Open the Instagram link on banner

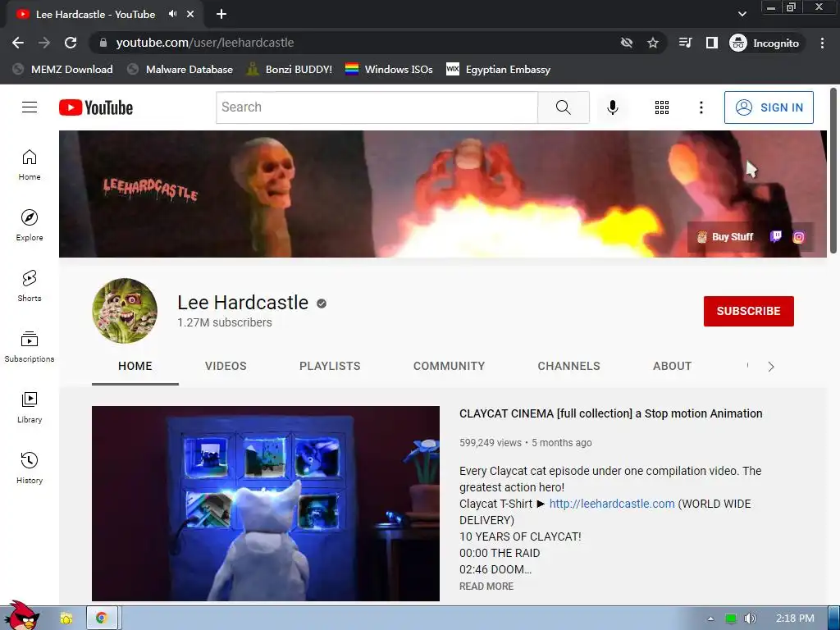click(x=798, y=237)
